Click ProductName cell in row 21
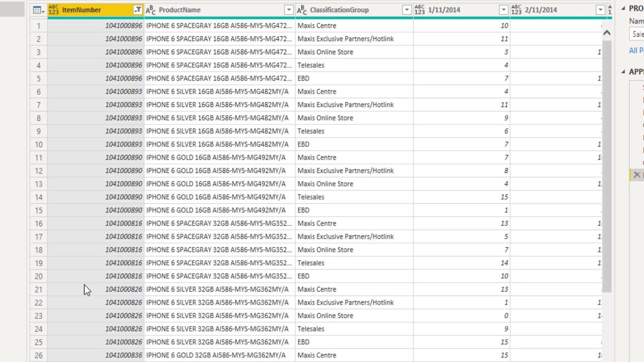 click(x=220, y=290)
